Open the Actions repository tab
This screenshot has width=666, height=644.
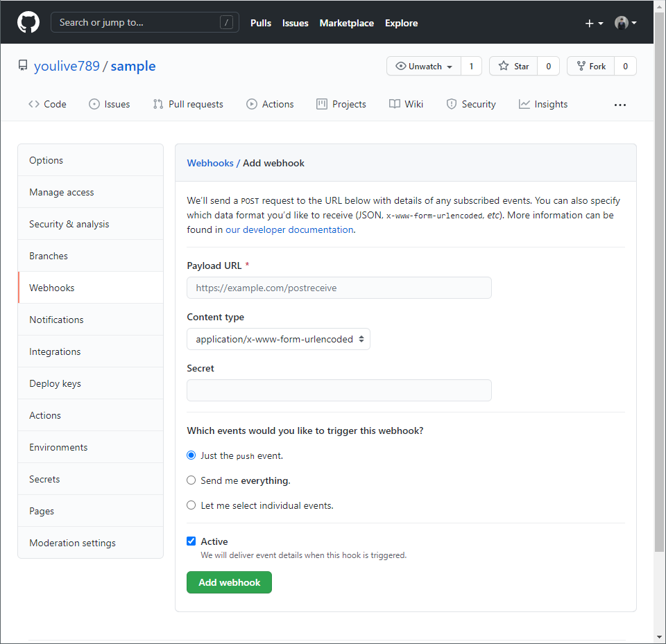270,104
